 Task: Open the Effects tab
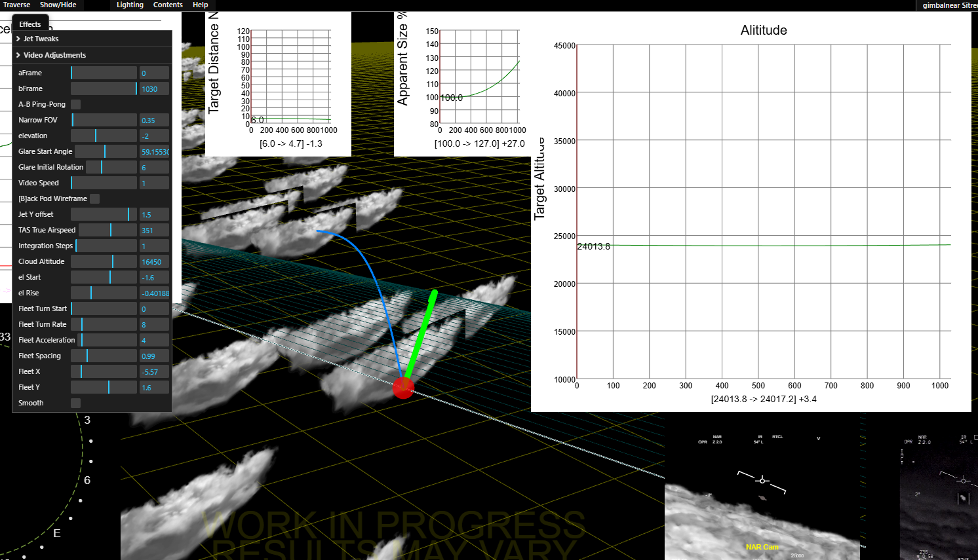(30, 24)
